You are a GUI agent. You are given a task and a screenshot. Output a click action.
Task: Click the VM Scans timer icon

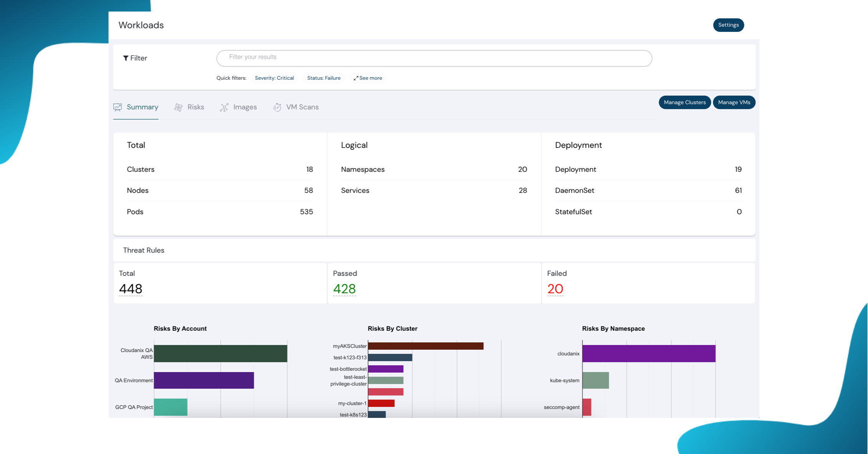pyautogui.click(x=277, y=107)
